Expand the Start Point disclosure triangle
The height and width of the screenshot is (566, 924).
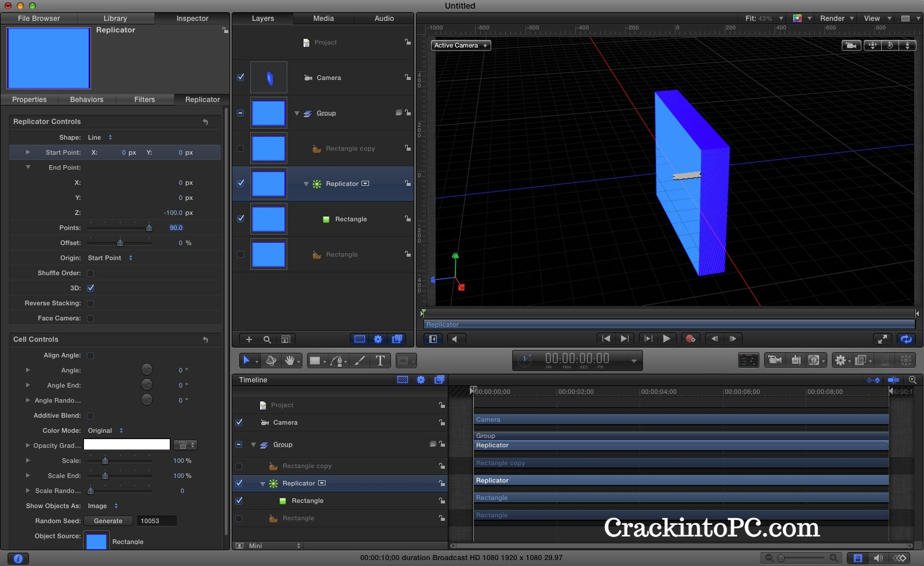point(27,152)
